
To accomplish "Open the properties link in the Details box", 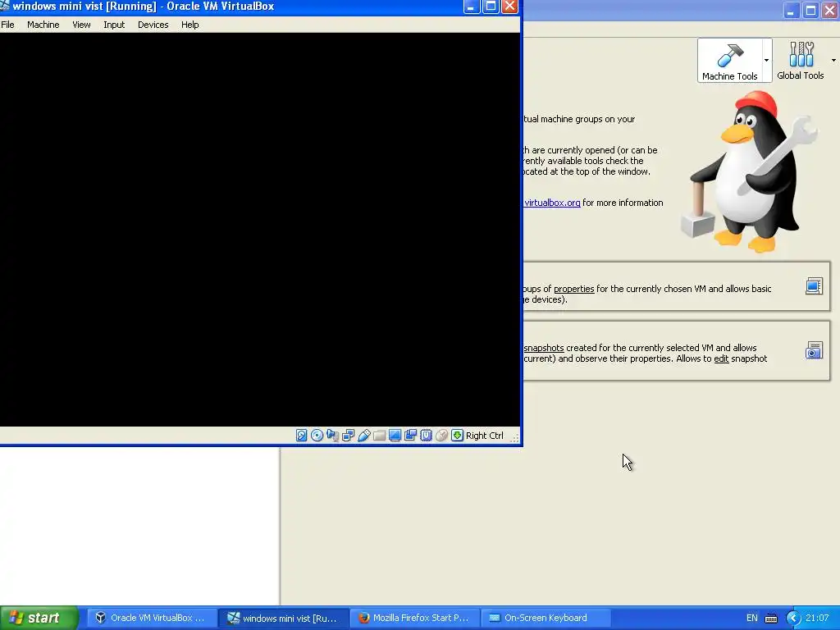I will click(x=573, y=289).
